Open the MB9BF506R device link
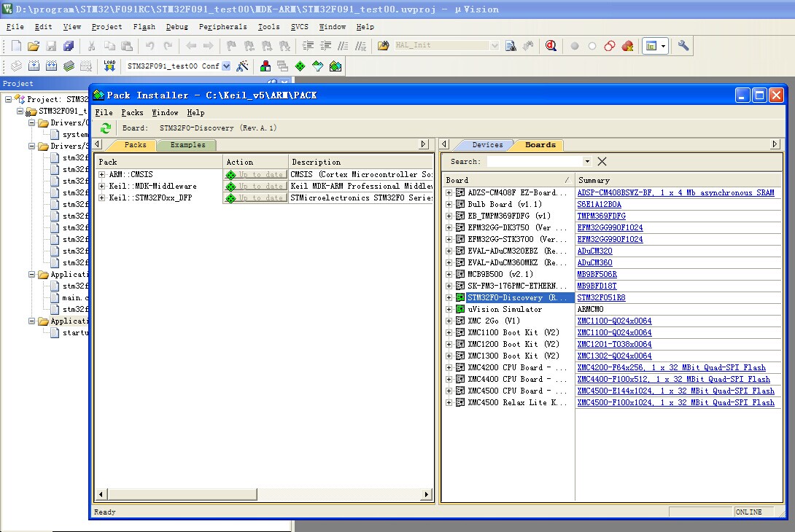The image size is (795, 532). pyautogui.click(x=597, y=275)
